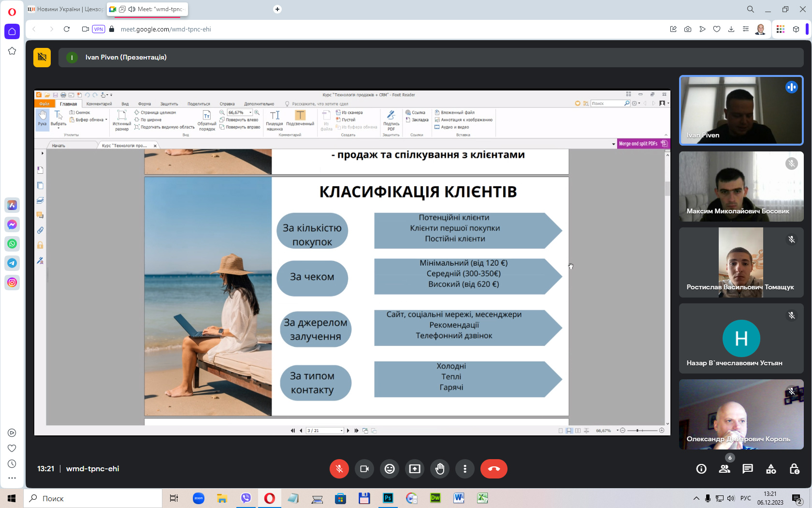Screen dimensions: 812x508
Task: Open the Главная ribbon tab in Foxit
Action: coord(68,104)
